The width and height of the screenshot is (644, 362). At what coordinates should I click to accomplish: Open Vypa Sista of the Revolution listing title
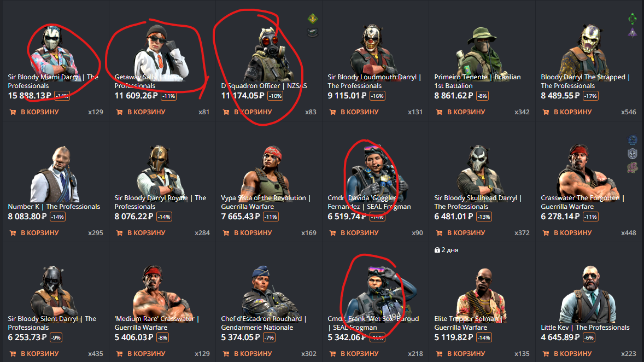[x=266, y=202]
